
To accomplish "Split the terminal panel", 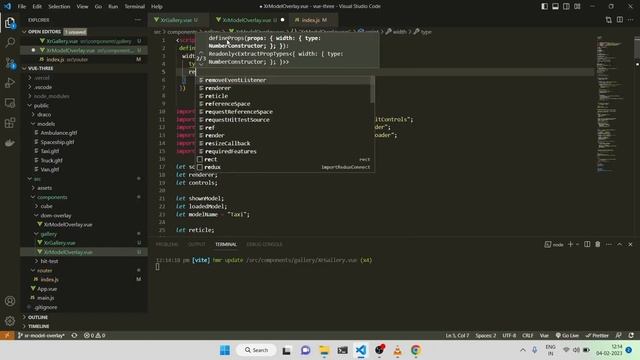I will (x=587, y=244).
